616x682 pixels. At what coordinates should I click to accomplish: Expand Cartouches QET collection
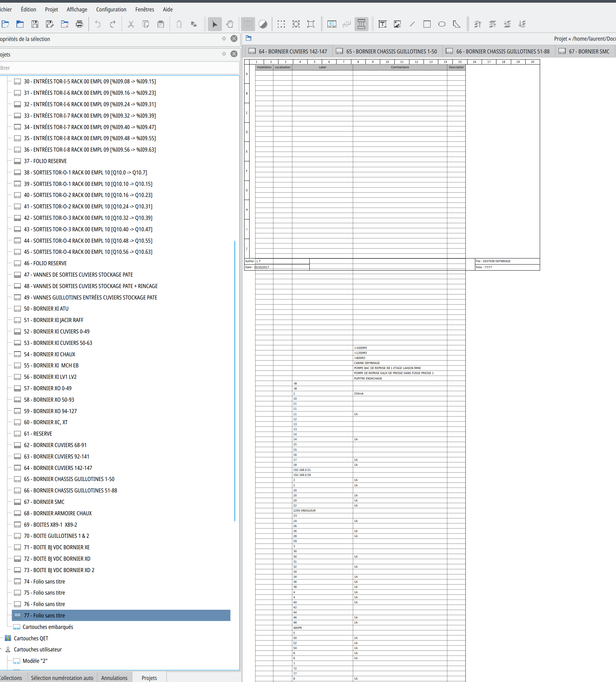coord(31,638)
